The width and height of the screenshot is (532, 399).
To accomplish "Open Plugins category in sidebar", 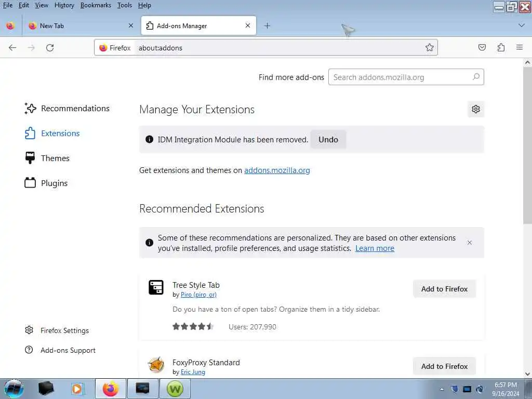I will pos(46,183).
